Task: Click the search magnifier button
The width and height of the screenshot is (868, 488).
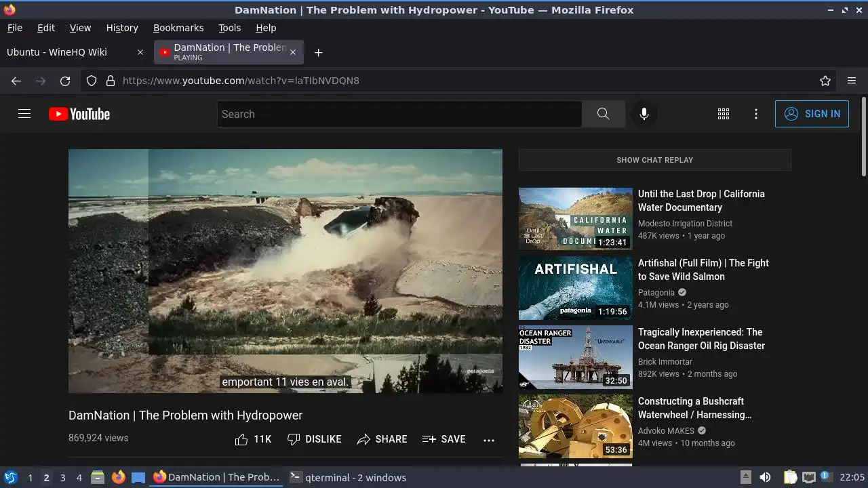Action: coord(603,114)
